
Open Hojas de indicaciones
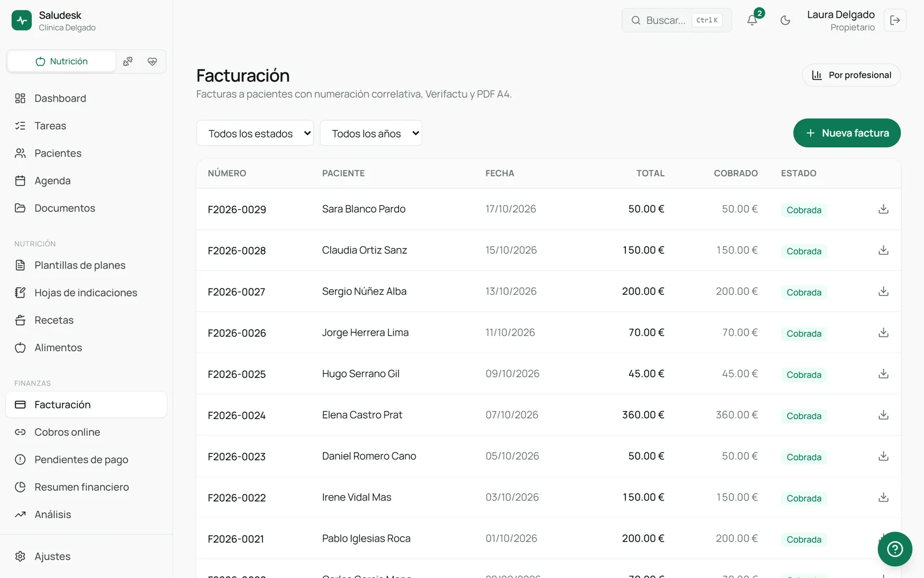pos(87,293)
